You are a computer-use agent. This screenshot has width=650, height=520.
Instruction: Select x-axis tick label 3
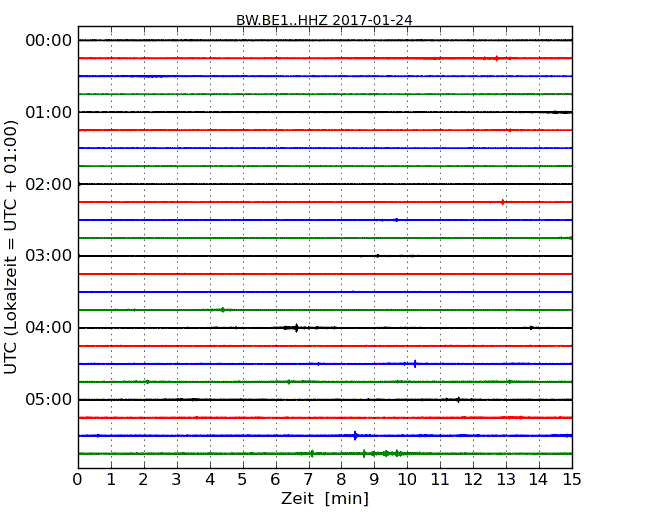[177, 480]
